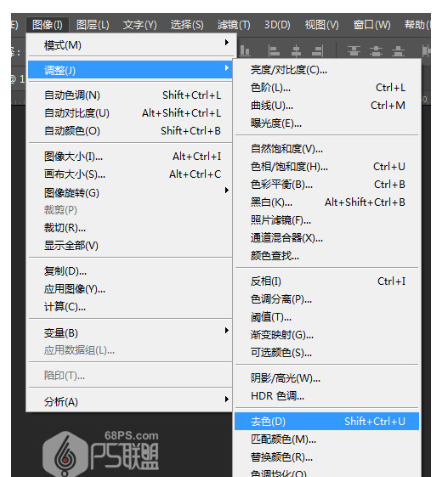Click the distribute top edges icon

354,51
